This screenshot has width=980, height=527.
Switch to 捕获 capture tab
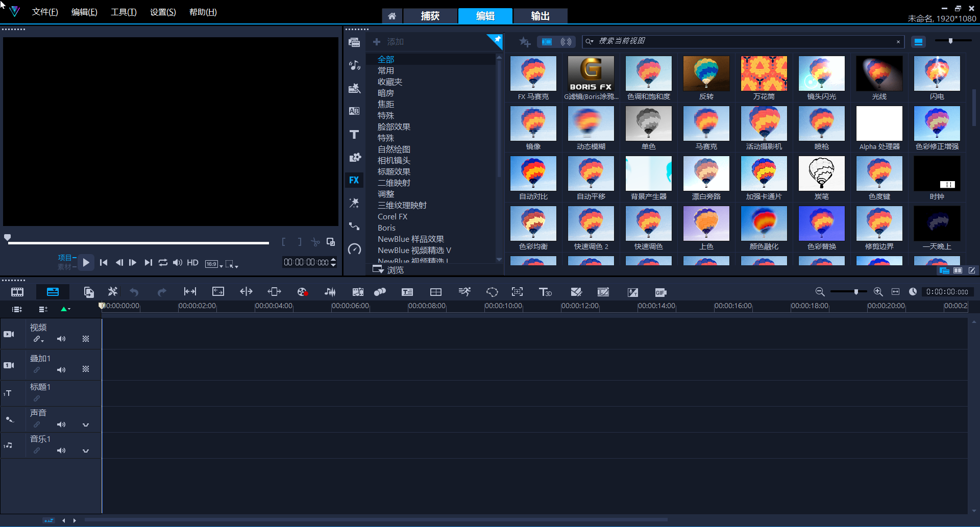click(430, 16)
